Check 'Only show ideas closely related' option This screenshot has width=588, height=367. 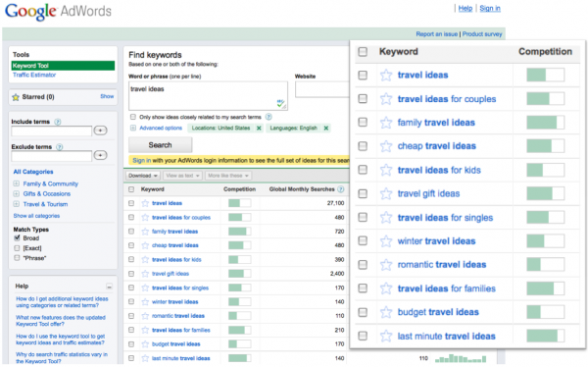(133, 117)
